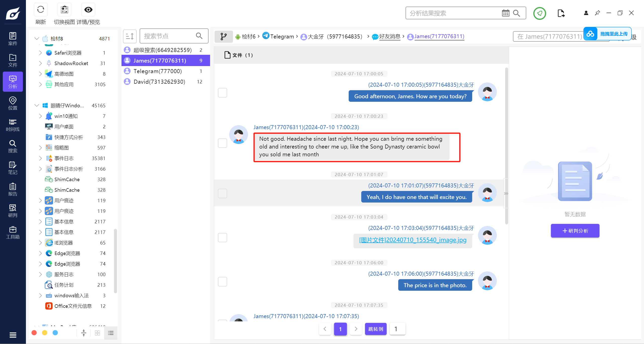The height and width of the screenshot is (344, 644).
Task: Click the green shield icon in the top bar
Action: click(539, 13)
